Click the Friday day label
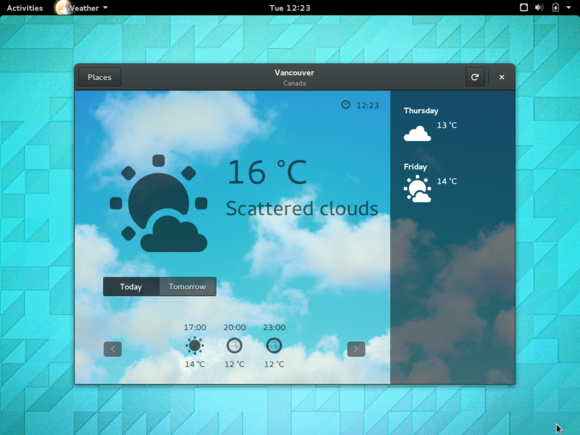 415,167
